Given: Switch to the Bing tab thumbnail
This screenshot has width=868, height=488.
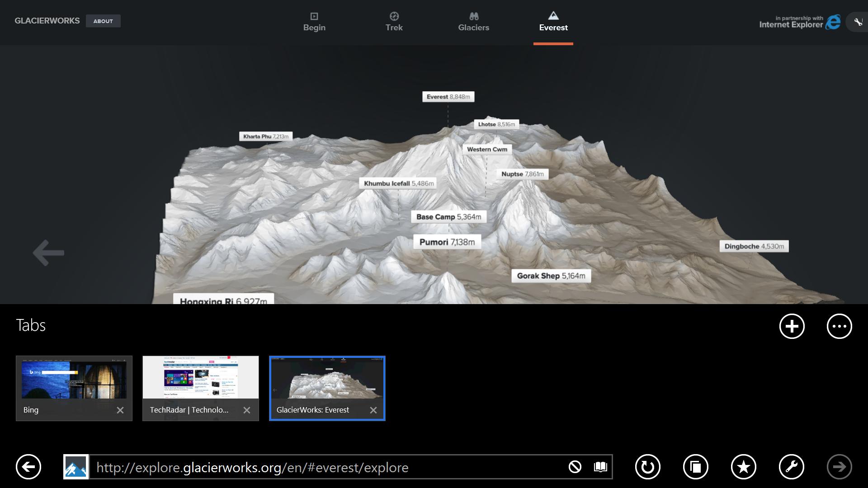Looking at the screenshot, I should pyautogui.click(x=74, y=388).
